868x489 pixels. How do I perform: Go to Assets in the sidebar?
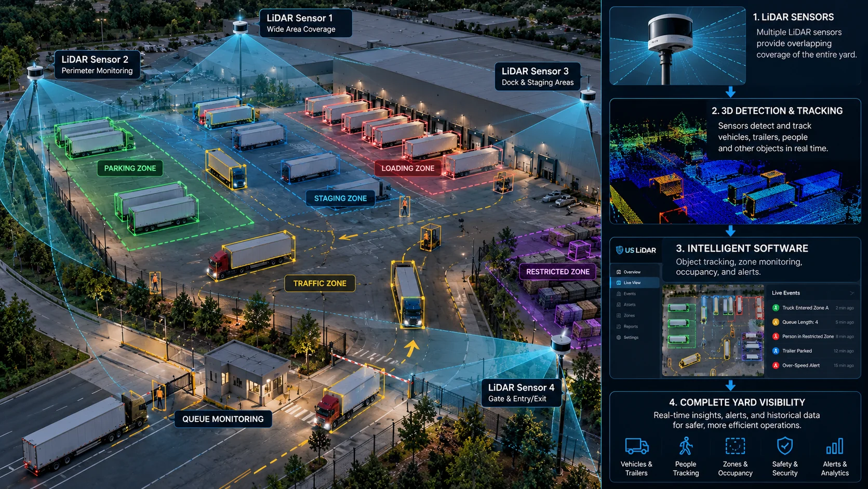point(635,305)
